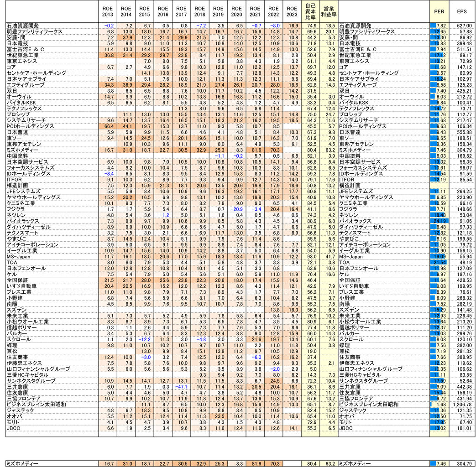The width and height of the screenshot is (476, 467).
Task: Click PER data bar 24.19 for パイオラックス
Action: coord(439,221)
